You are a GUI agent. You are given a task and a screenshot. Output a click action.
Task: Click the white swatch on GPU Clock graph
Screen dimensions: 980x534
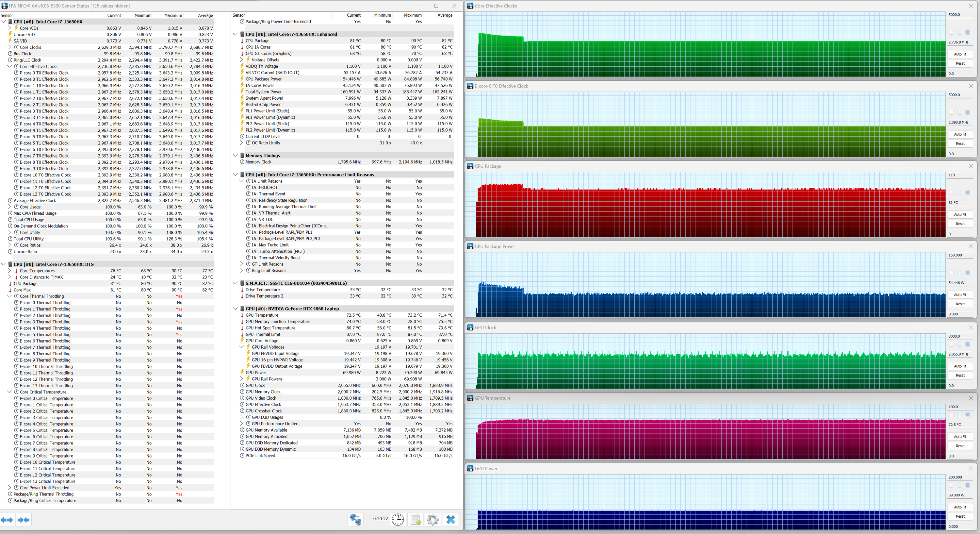click(951, 344)
